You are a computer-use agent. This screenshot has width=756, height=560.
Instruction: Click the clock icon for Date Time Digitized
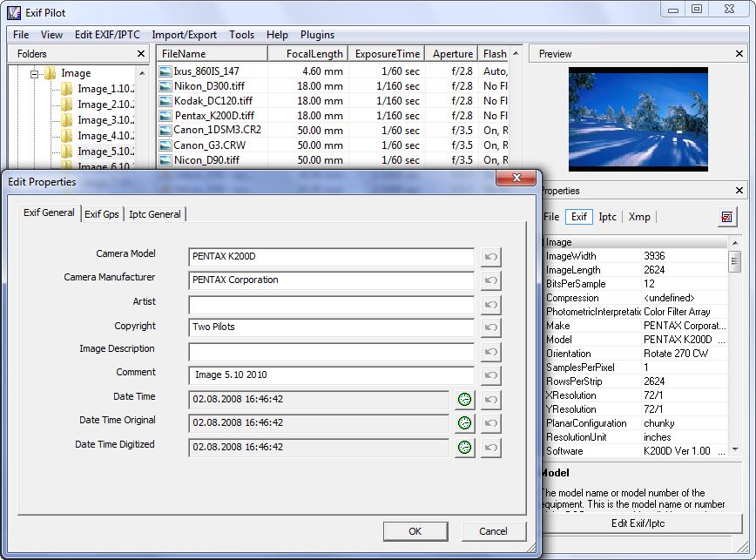[x=464, y=448]
